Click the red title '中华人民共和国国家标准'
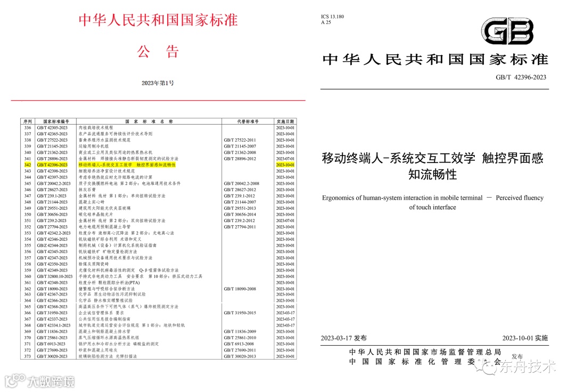 158,20
